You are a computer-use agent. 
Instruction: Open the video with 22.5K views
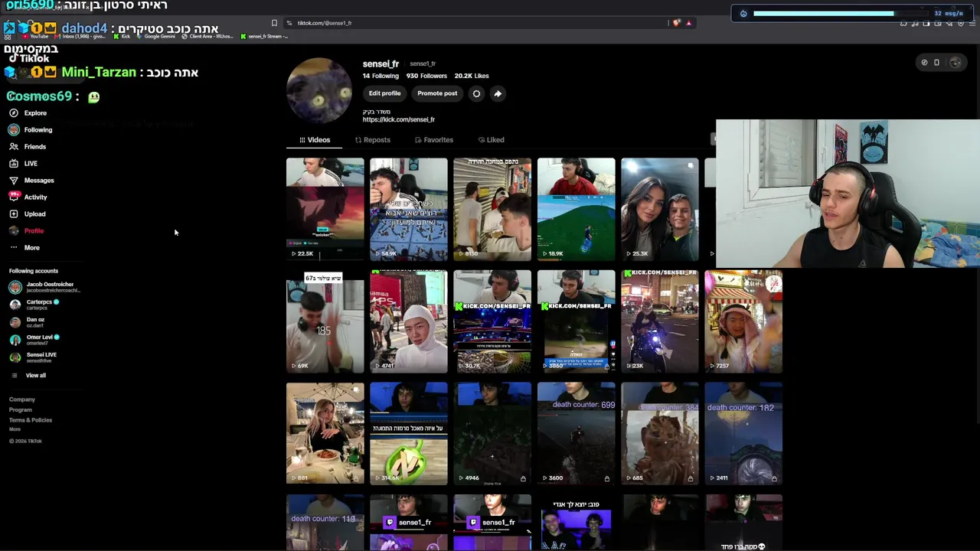click(x=325, y=210)
